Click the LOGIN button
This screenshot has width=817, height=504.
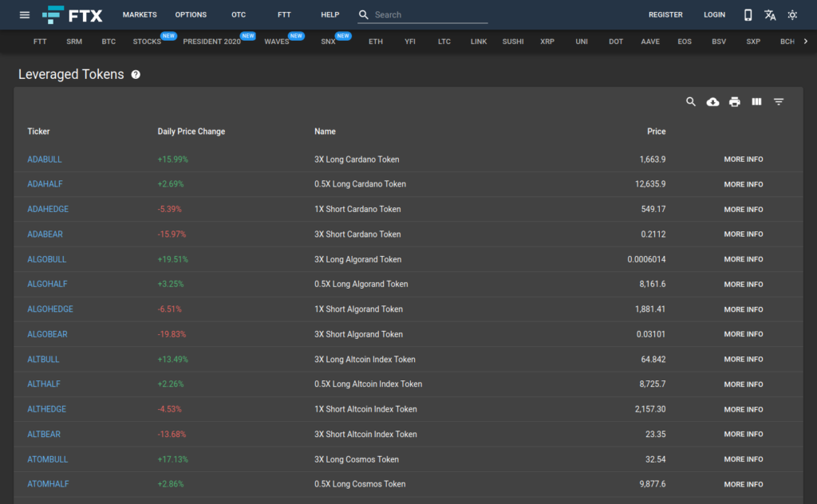714,14
